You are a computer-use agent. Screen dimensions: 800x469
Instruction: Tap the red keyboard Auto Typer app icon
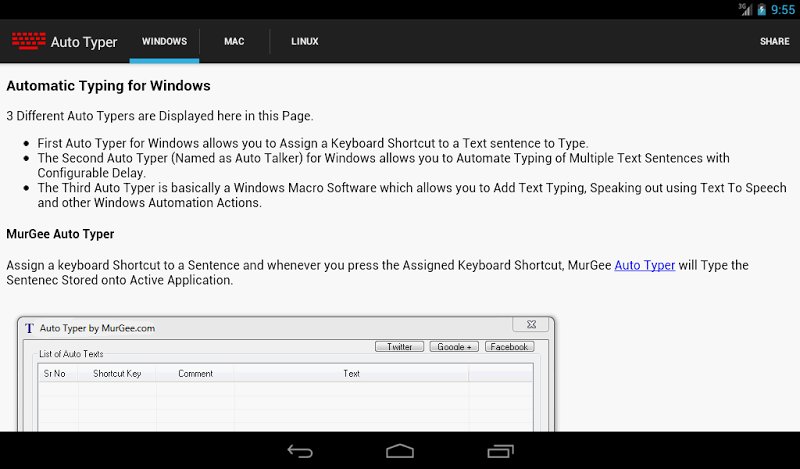28,41
